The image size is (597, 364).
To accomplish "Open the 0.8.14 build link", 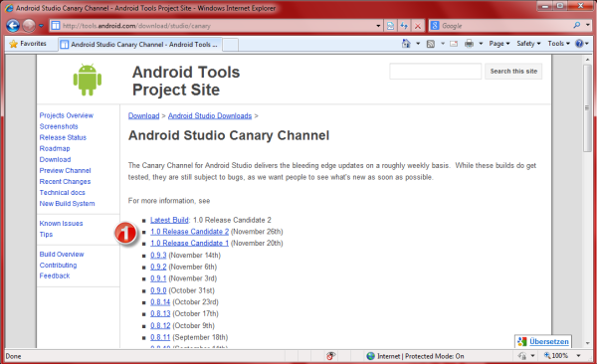I will coord(160,302).
